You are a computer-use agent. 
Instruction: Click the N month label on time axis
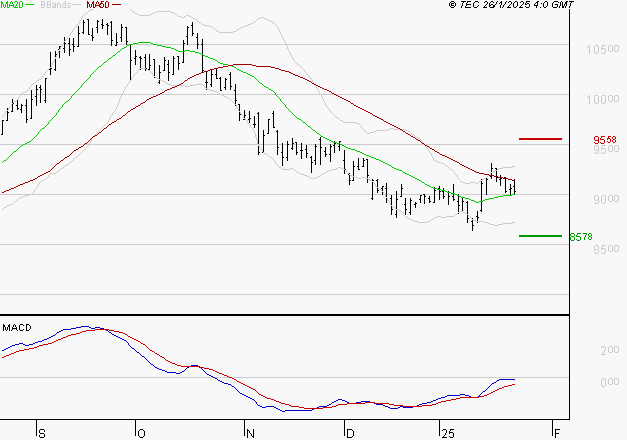[x=250, y=434]
